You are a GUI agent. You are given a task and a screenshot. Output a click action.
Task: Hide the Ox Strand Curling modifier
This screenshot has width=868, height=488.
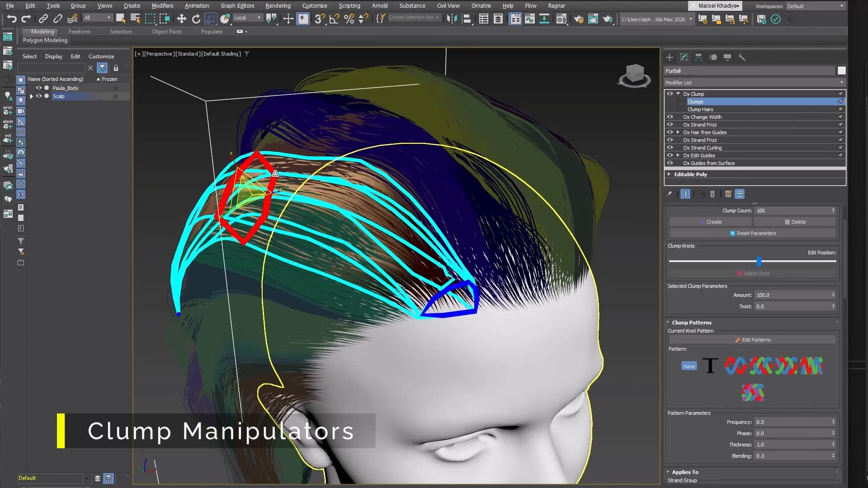click(x=670, y=148)
